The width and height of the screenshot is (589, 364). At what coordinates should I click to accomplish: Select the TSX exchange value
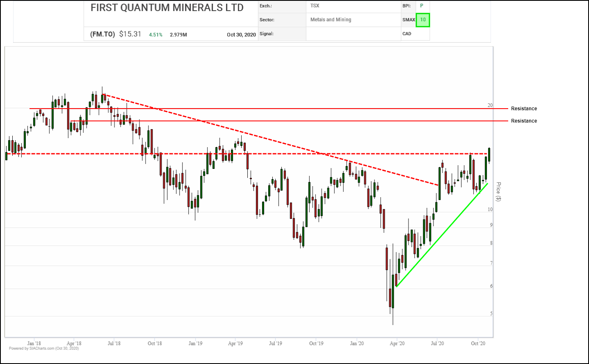pos(315,6)
